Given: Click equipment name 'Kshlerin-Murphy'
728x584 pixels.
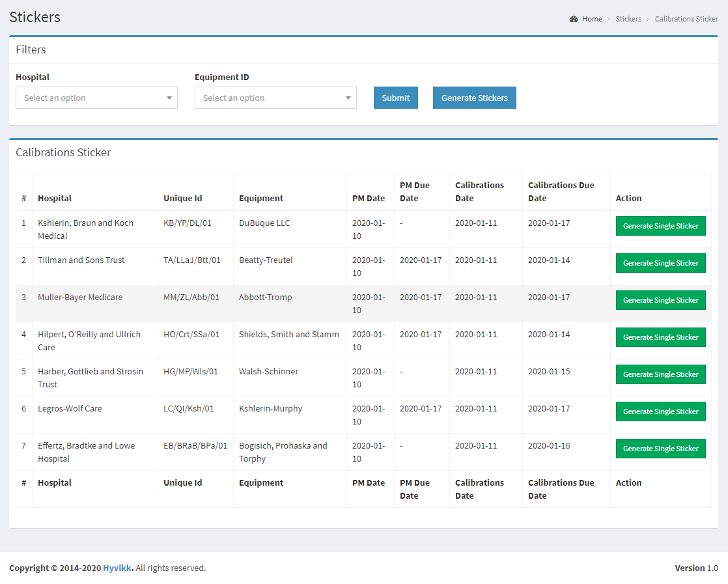Looking at the screenshot, I should click(x=270, y=408).
